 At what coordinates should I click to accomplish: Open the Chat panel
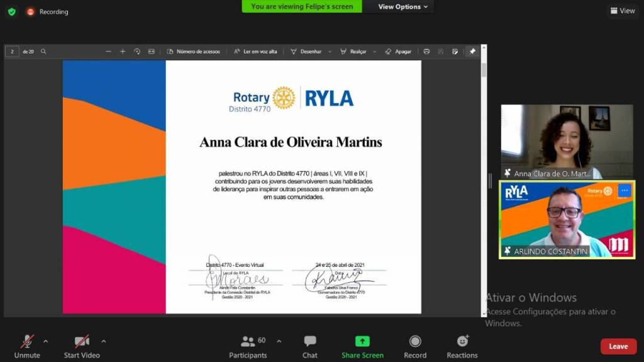point(309,345)
